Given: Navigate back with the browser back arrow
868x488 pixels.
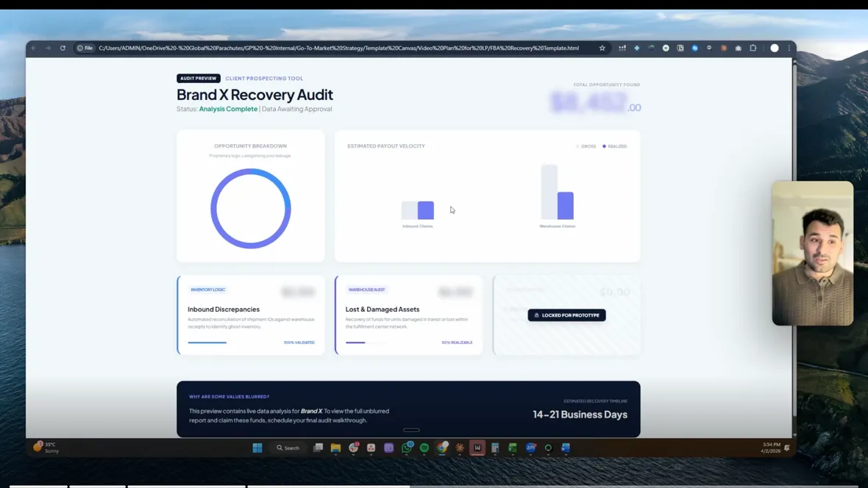Looking at the screenshot, I should point(34,48).
